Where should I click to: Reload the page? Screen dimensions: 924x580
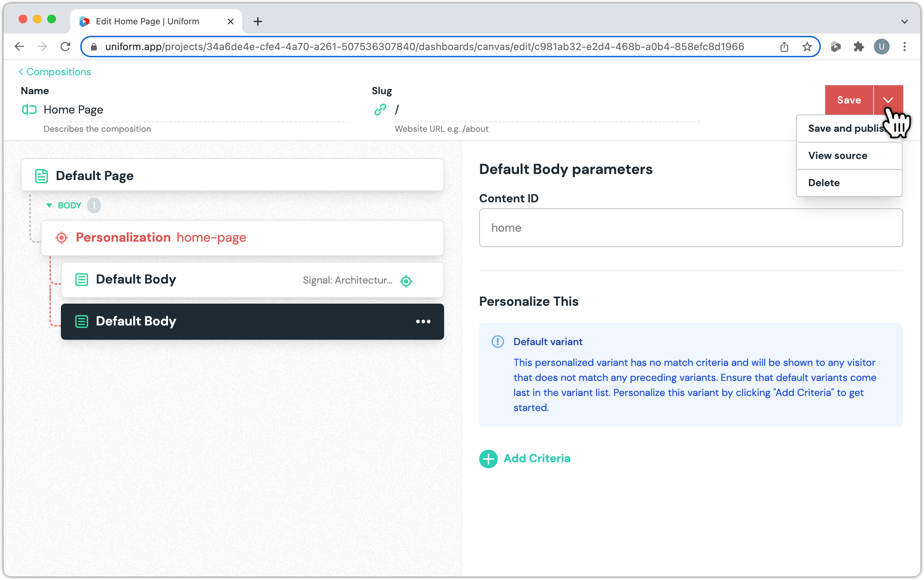[x=66, y=47]
